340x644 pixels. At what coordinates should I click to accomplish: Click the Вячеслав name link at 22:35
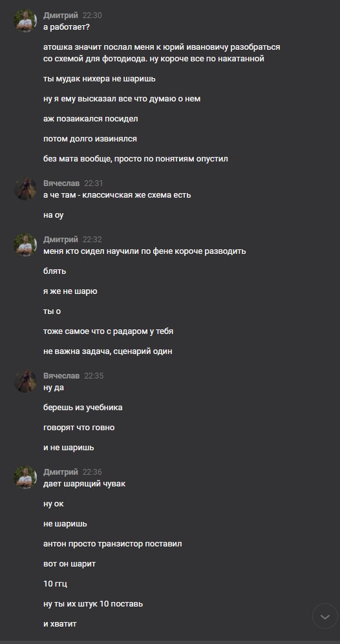61,376
